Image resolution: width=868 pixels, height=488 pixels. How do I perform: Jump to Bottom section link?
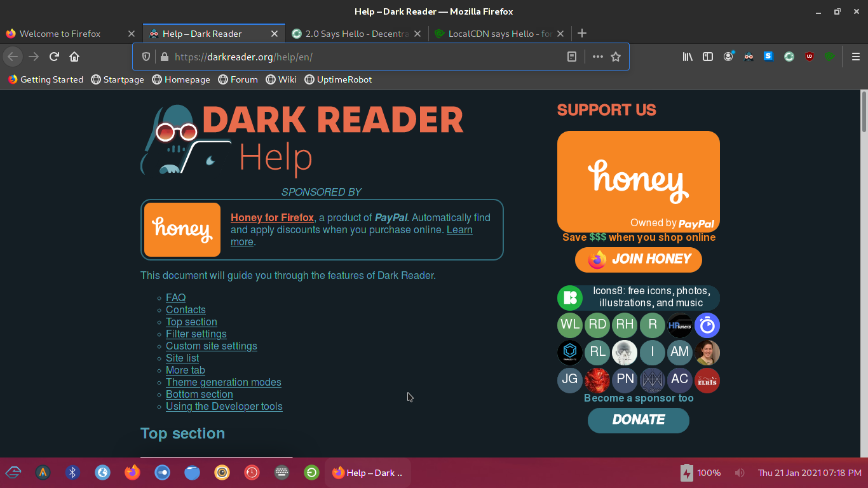(x=199, y=394)
